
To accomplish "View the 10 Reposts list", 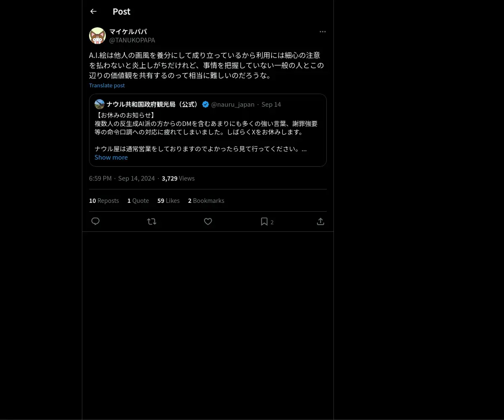I will coord(104,201).
